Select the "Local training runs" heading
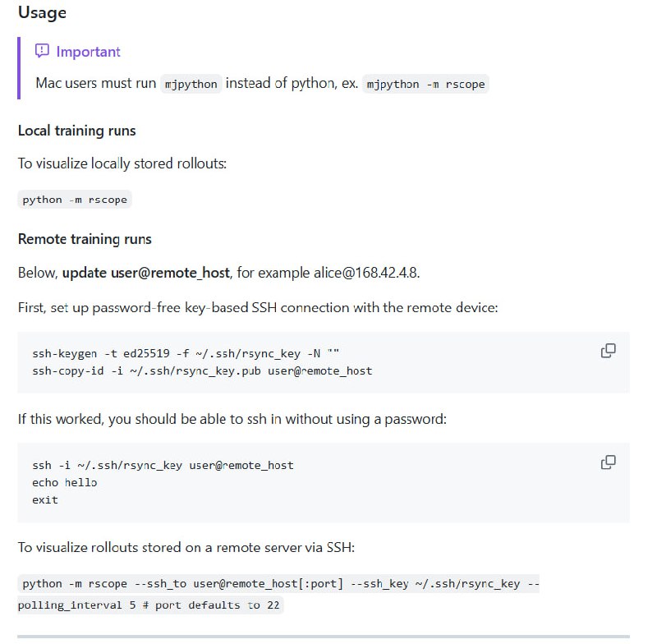The image size is (657, 644). (x=76, y=131)
